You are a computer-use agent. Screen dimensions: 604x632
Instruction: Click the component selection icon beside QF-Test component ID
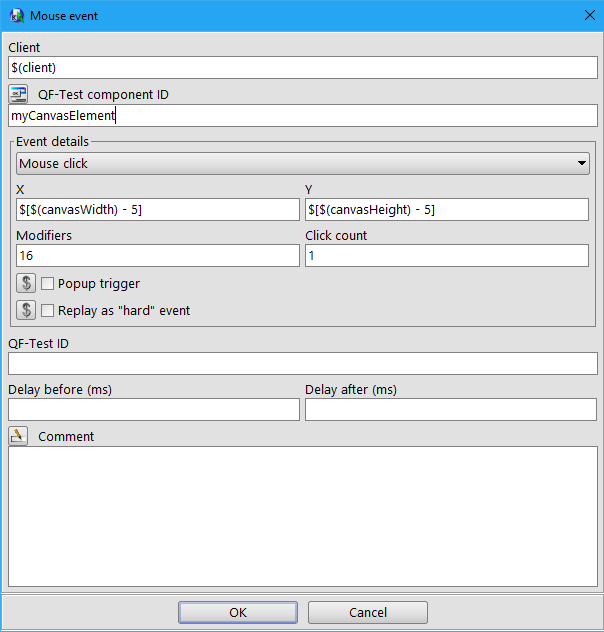click(18, 94)
